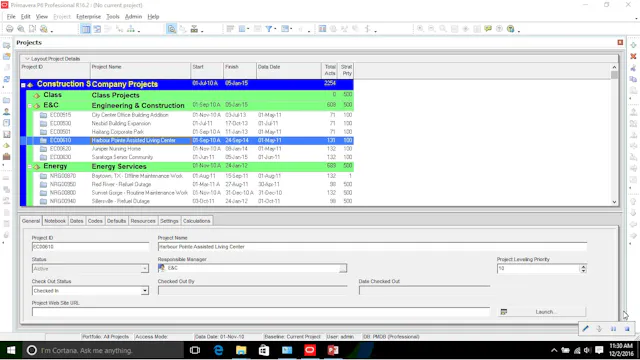Image resolution: width=640 pixels, height=360 pixels.
Task: Click the refresh icon in the left sidebar
Action: coord(7,79)
